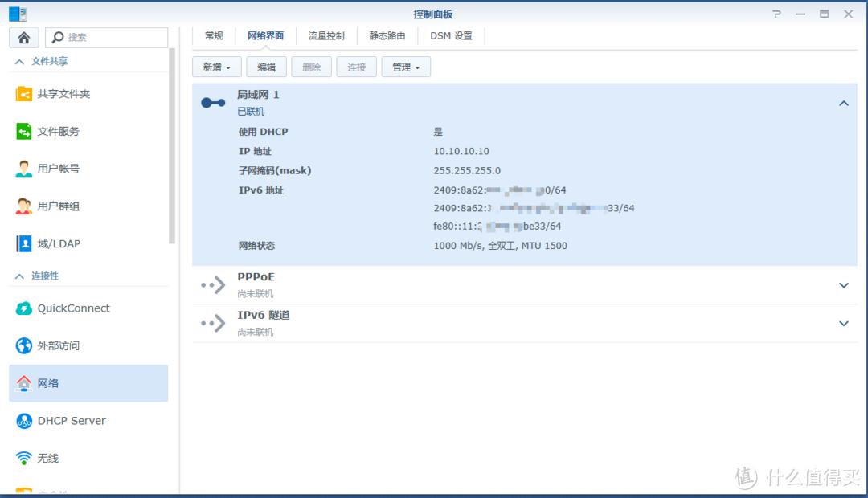Open the User Group (用户群组) icon
Viewport: 868px width, 498px height.
tap(24, 206)
